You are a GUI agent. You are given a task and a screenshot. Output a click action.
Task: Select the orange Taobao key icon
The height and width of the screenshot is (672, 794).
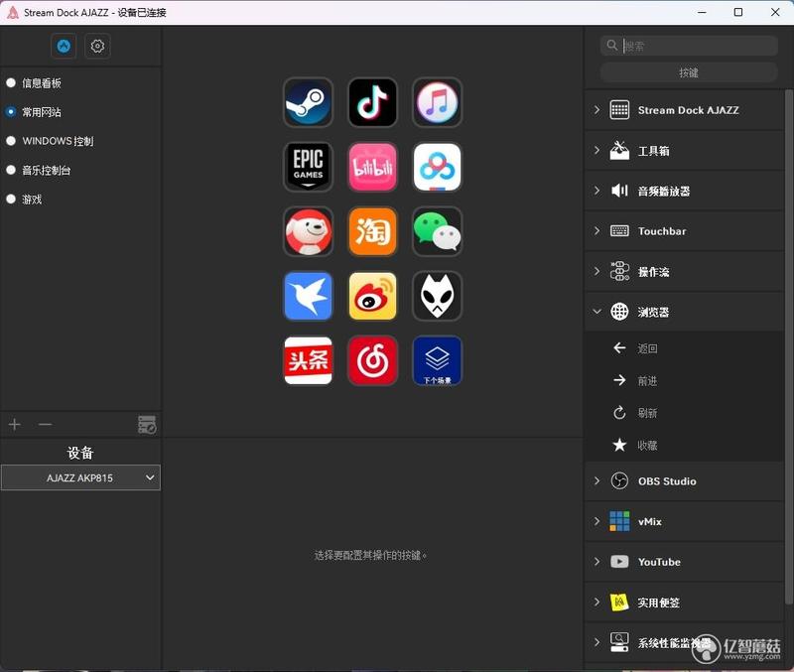(373, 231)
